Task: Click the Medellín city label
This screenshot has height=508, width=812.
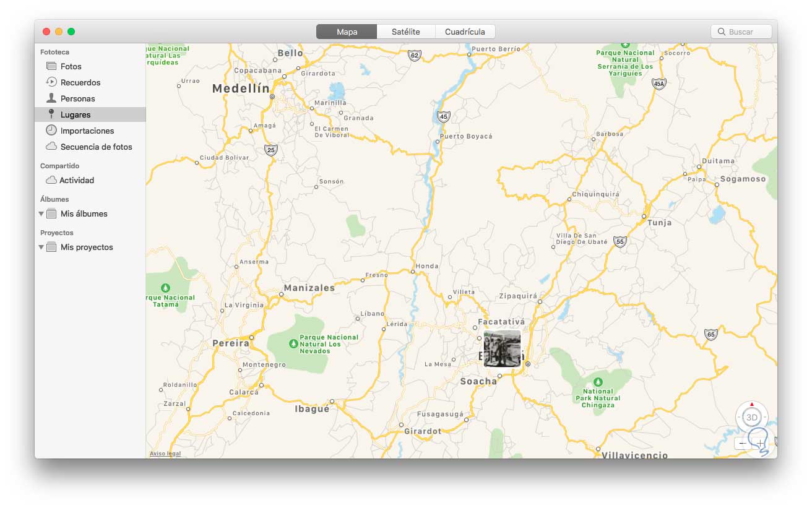Action: click(241, 89)
